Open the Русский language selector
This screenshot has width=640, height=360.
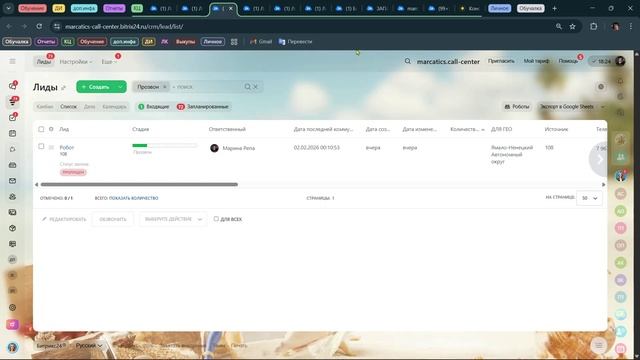click(89, 345)
